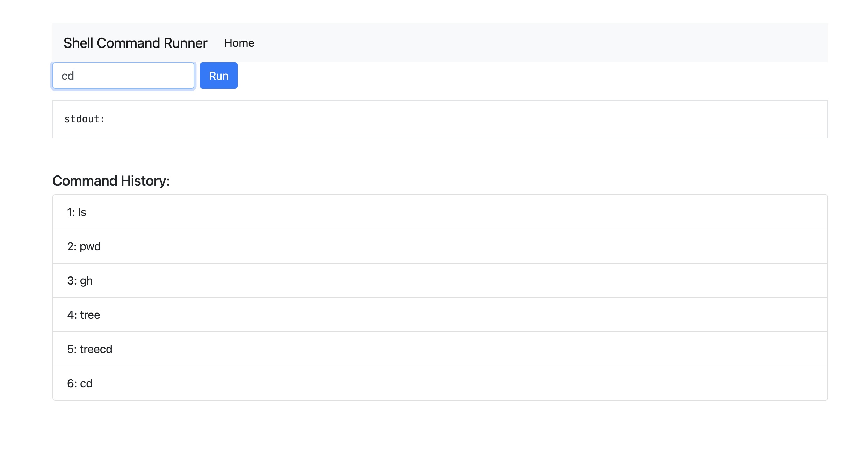Click the Command History heading
This screenshot has width=868, height=460.
(111, 181)
